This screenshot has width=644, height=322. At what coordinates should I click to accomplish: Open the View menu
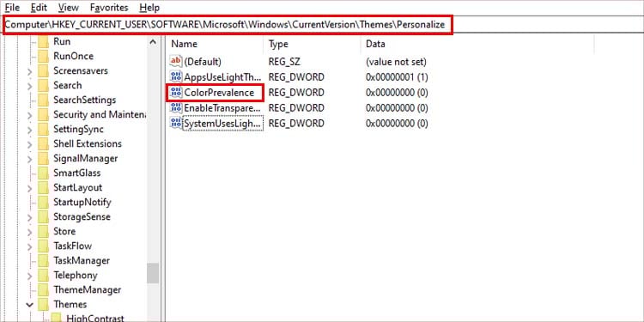[x=68, y=8]
